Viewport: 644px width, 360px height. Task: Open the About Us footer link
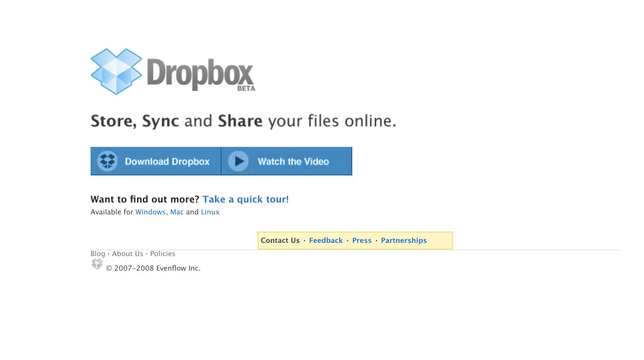point(128,254)
